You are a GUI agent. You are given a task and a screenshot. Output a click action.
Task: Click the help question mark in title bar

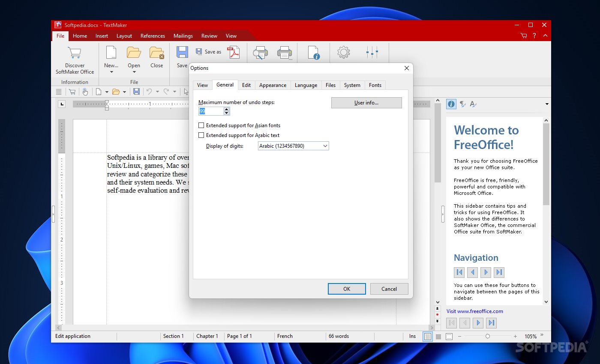534,36
